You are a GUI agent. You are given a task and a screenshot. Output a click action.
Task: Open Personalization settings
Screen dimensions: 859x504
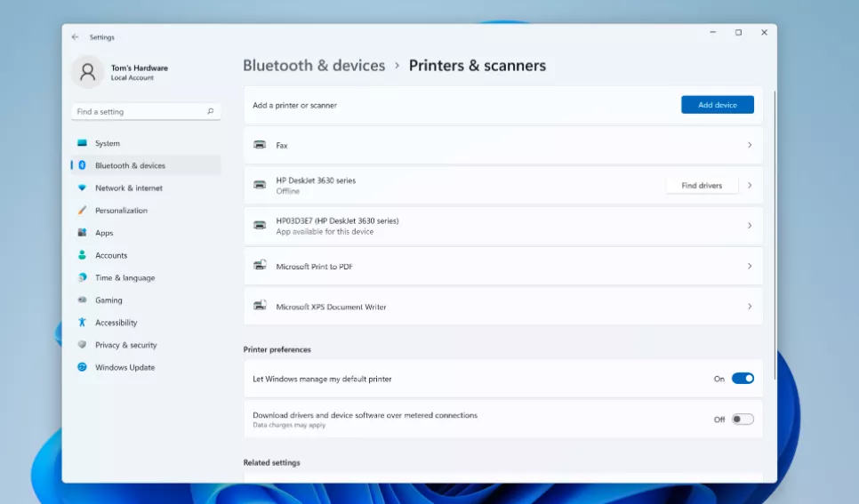coord(146,211)
